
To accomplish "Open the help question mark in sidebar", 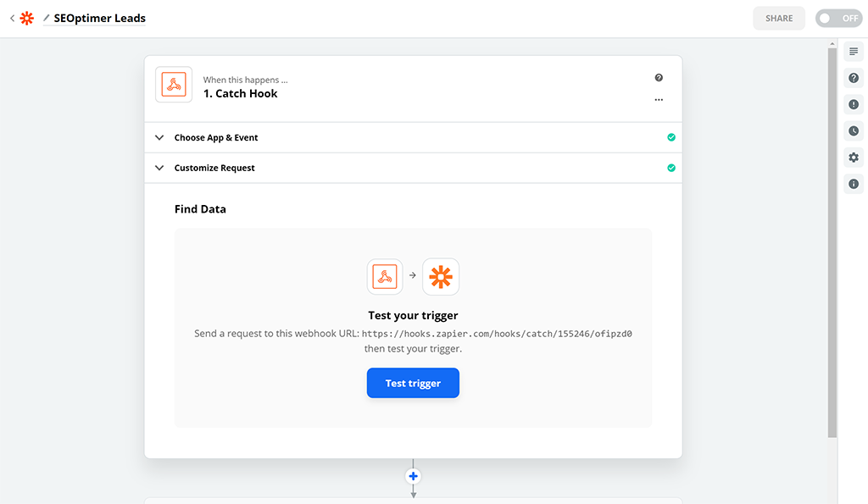I will click(x=854, y=78).
